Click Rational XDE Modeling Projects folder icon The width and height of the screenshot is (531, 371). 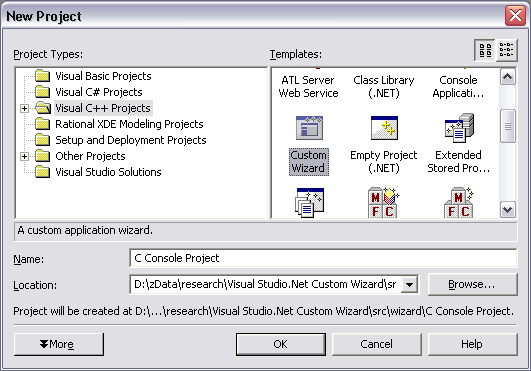coord(43,124)
